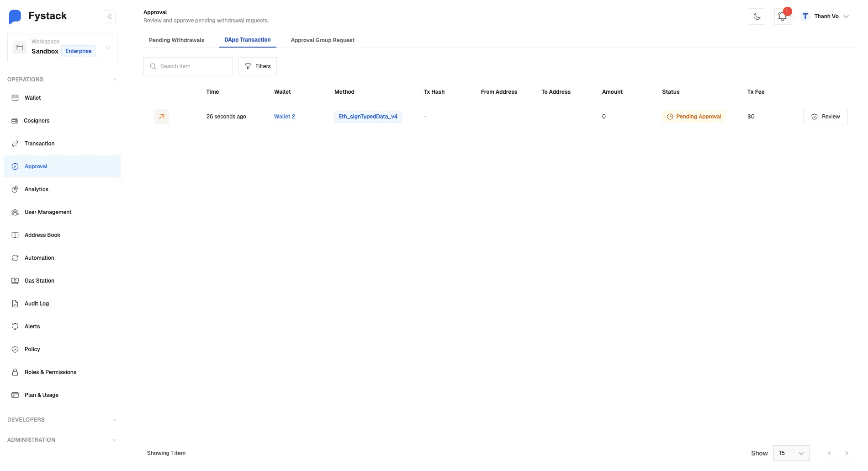Expand the ADMINISTRATION section
868x471 pixels.
click(62, 440)
